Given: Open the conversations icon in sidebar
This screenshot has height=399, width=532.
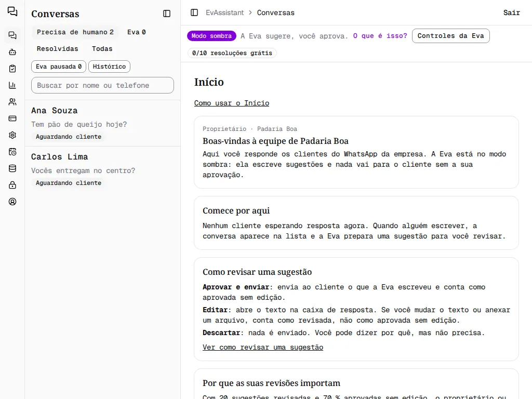Looking at the screenshot, I should click(12, 35).
